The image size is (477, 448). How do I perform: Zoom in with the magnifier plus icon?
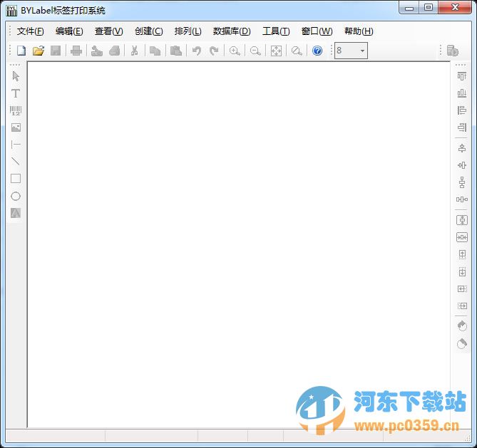tap(235, 51)
